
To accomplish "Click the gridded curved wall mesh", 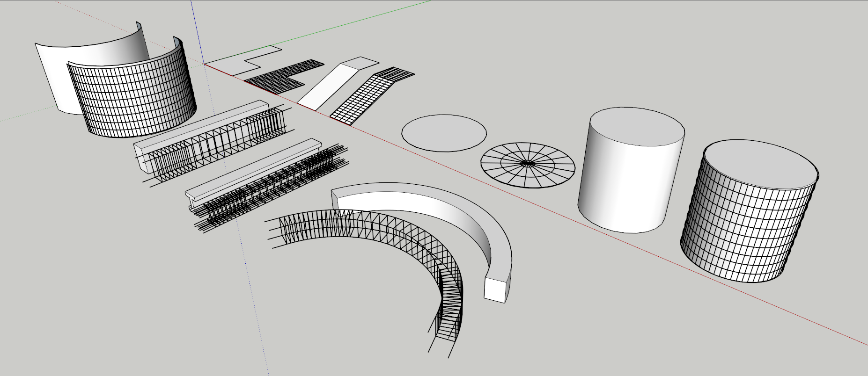I will (136, 98).
